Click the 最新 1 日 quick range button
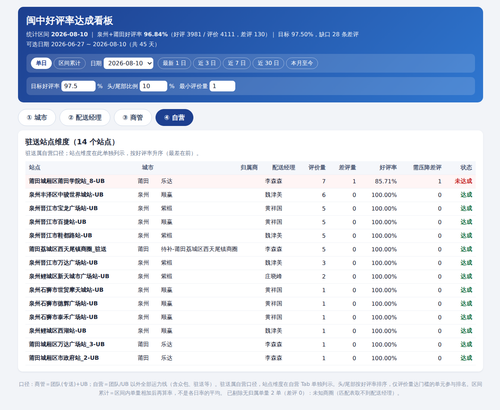Screen dimensions: 500x410 pos(174,63)
